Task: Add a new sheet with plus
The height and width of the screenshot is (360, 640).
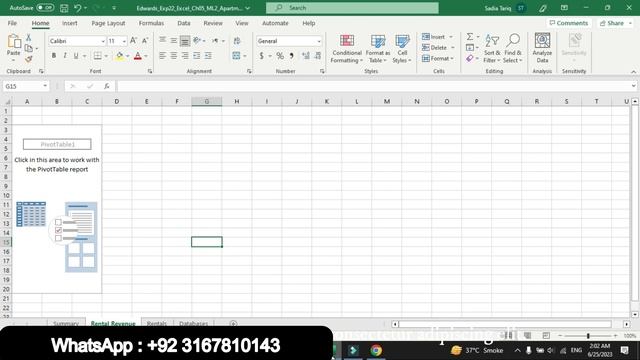Action: pos(233,323)
